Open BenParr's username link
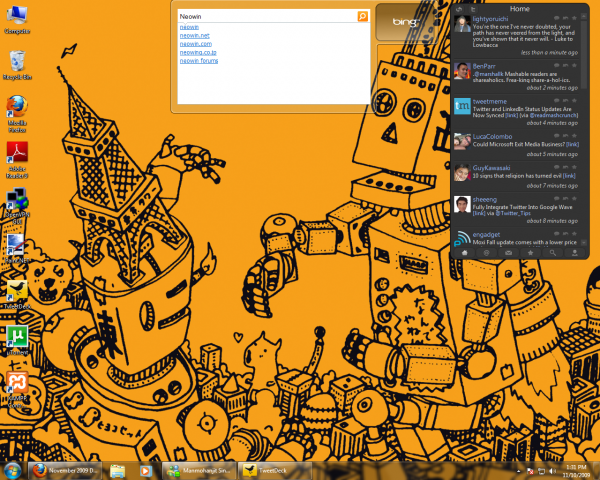The height and width of the screenshot is (480, 600). [484, 66]
